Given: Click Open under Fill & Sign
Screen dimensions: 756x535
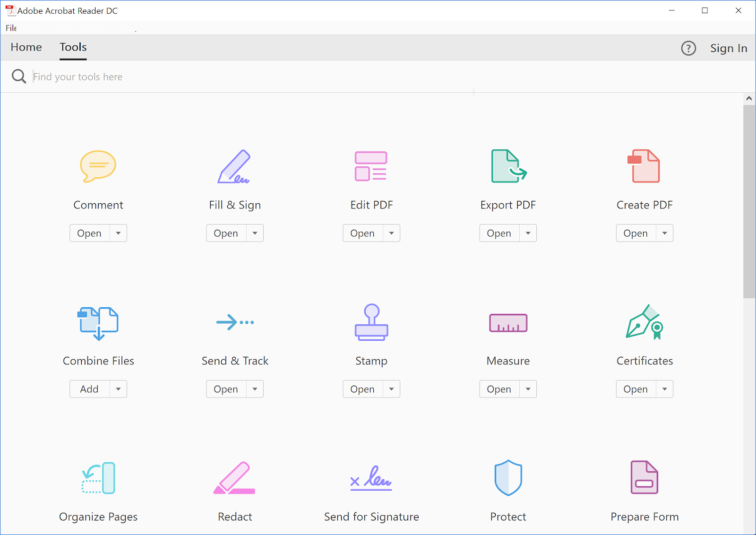Looking at the screenshot, I should click(226, 233).
